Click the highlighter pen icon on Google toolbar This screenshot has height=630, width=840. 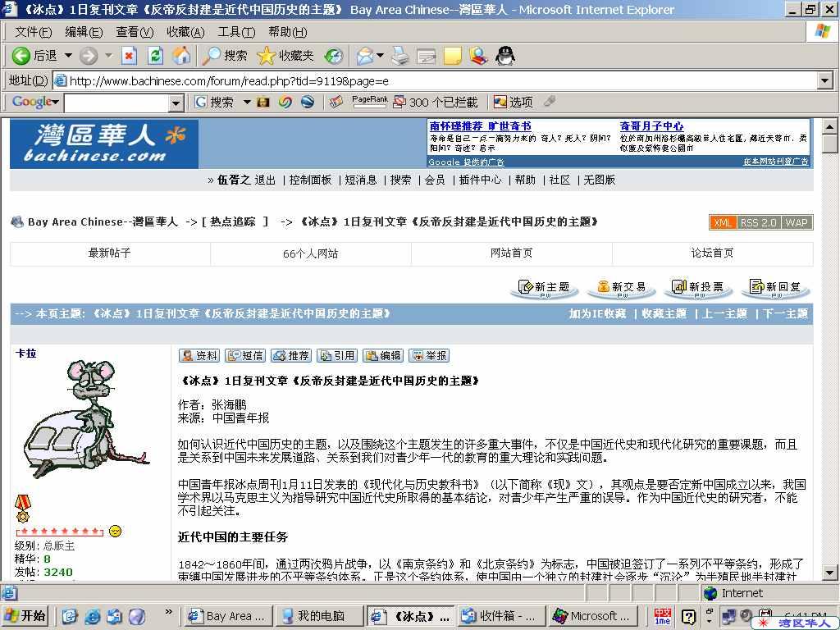[549, 101]
